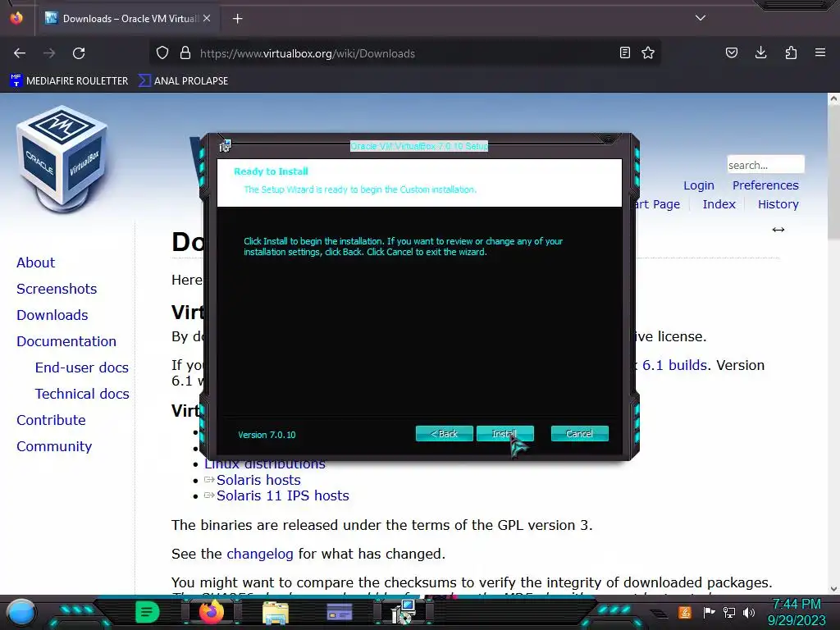Open the changelog link
Viewport: 840px width, 630px height.
(x=260, y=554)
